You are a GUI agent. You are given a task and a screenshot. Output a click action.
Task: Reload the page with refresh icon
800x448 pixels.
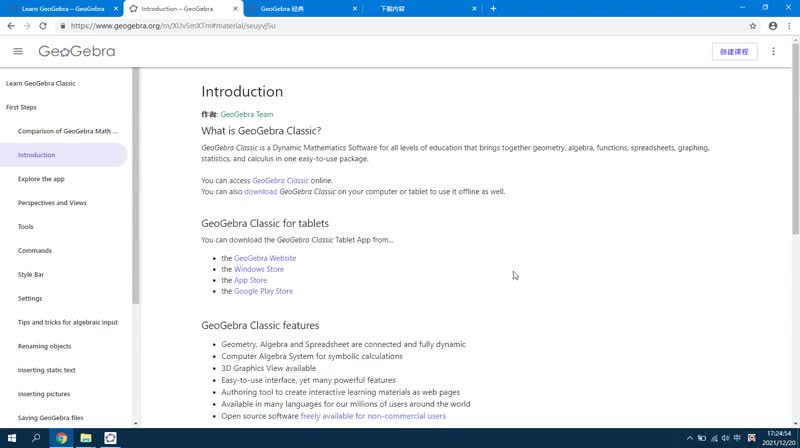pos(43,26)
